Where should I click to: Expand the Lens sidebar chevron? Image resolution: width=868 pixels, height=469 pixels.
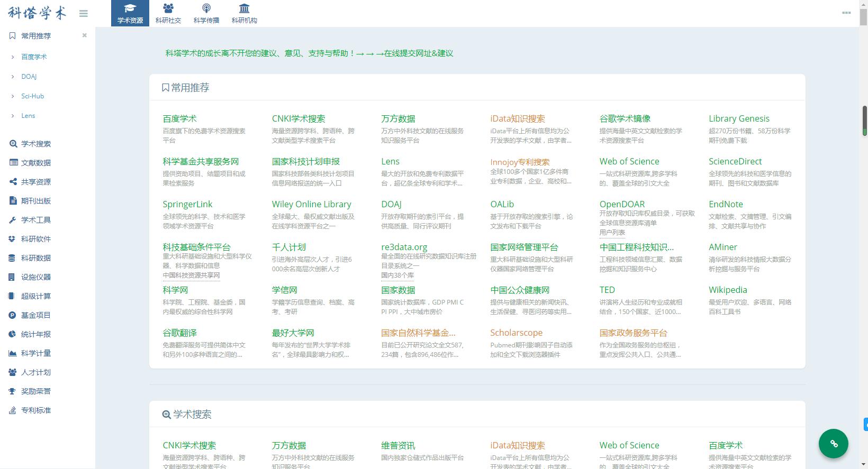(x=13, y=116)
